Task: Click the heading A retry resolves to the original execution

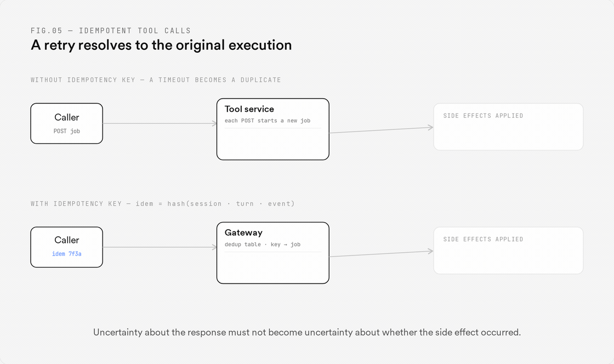Action: click(x=161, y=45)
